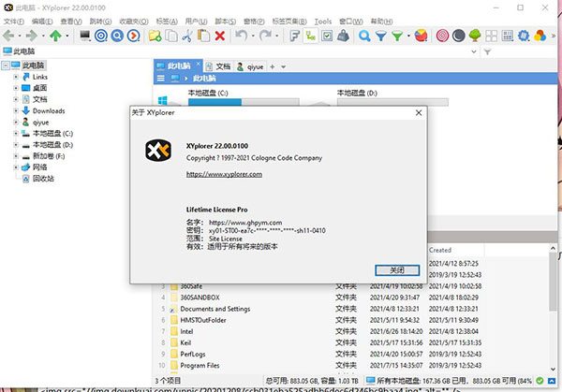Redo the last action
The image size is (562, 392).
click(x=265, y=36)
